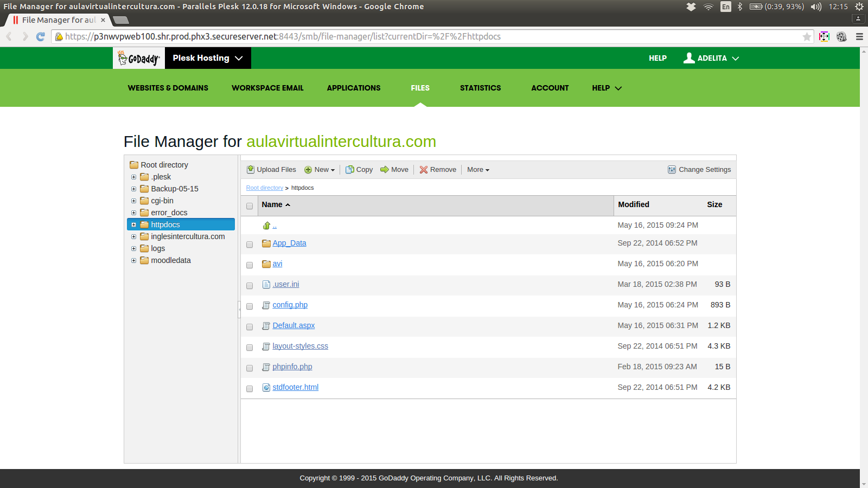Screen dimensions: 868x488
Task: Check the phpinfo.php row checkbox
Action: coord(250,368)
